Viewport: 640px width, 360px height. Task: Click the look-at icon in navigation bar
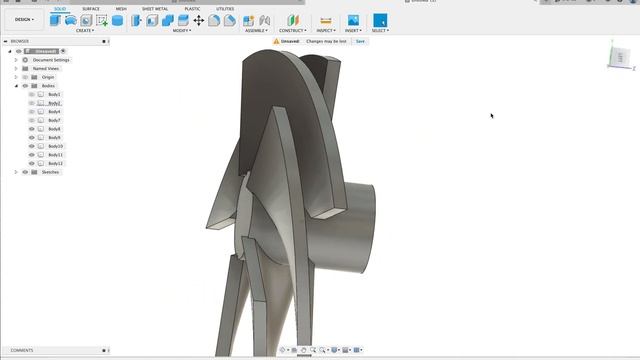click(294, 350)
